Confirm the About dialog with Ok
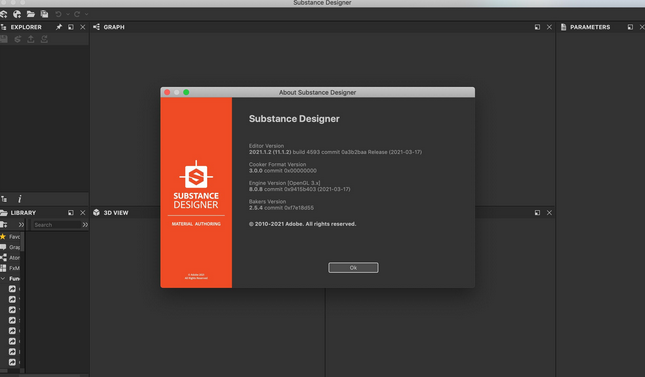 [x=353, y=268]
